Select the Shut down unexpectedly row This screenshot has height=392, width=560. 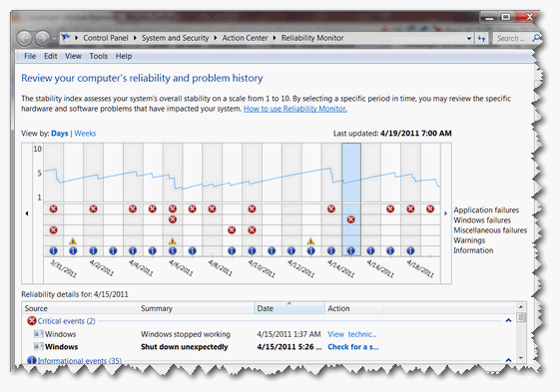tap(270, 347)
